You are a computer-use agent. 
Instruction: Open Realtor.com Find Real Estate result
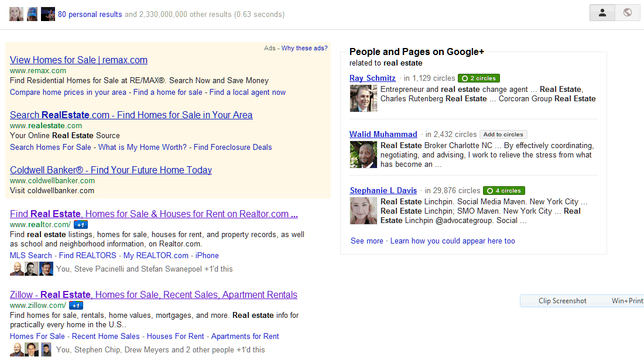(153, 214)
